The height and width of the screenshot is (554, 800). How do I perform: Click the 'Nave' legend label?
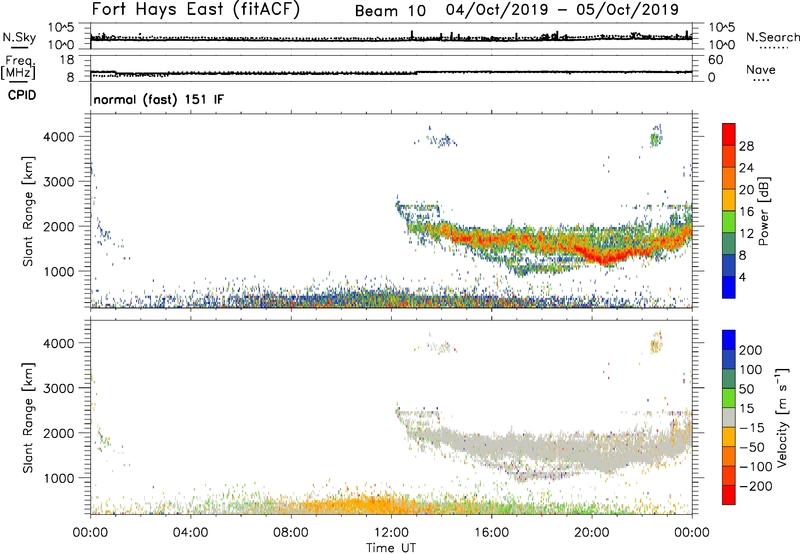click(761, 69)
